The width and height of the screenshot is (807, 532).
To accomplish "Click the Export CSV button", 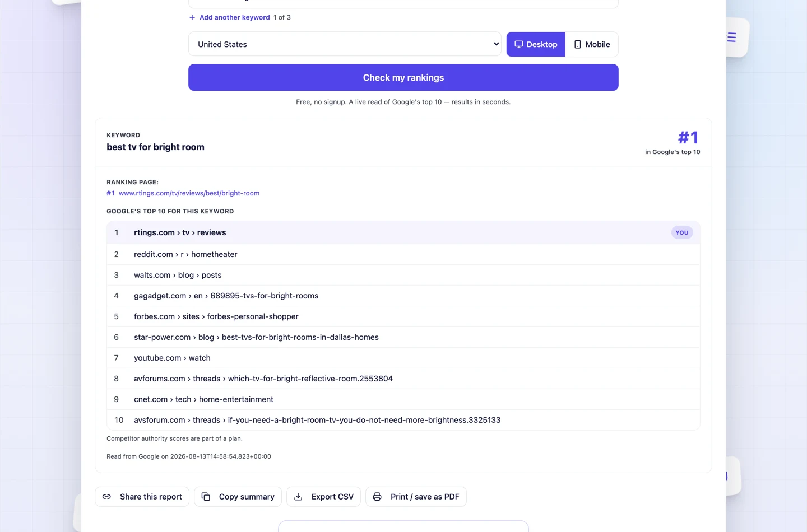I will [324, 497].
